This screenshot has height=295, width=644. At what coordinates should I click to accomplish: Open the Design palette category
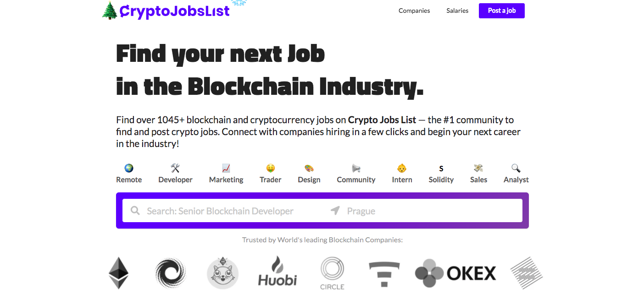[x=309, y=174]
